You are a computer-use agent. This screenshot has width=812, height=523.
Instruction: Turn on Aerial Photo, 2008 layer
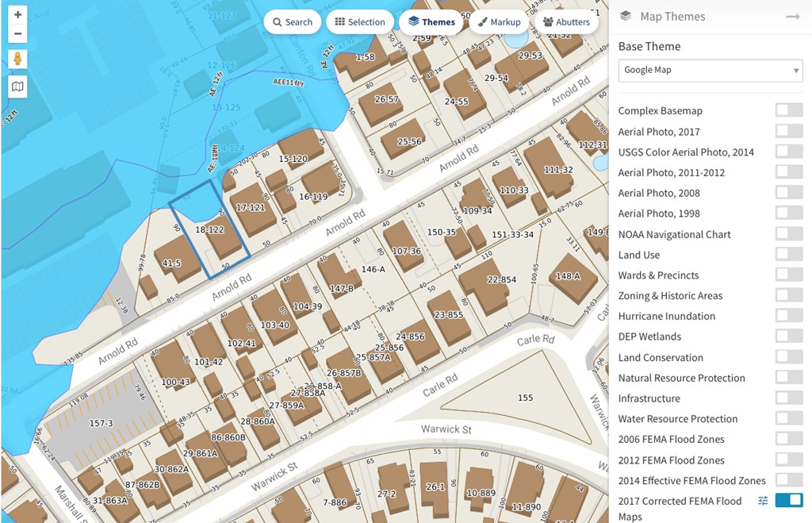pyautogui.click(x=789, y=192)
